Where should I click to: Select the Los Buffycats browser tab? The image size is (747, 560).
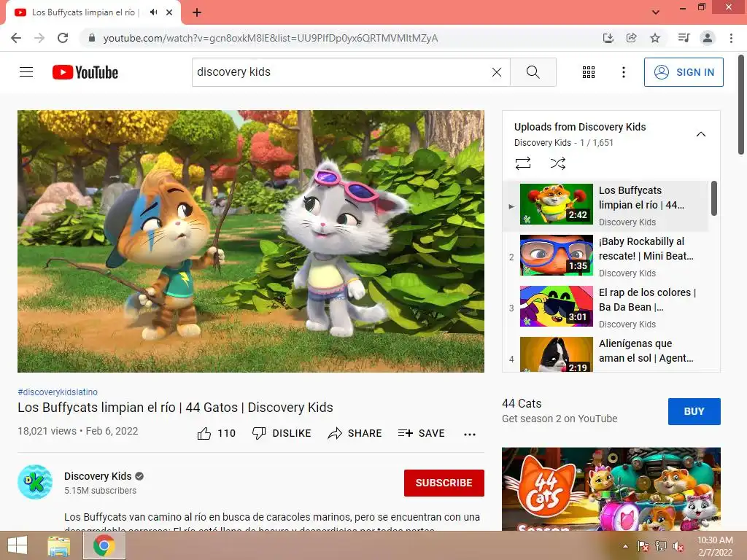(93, 12)
